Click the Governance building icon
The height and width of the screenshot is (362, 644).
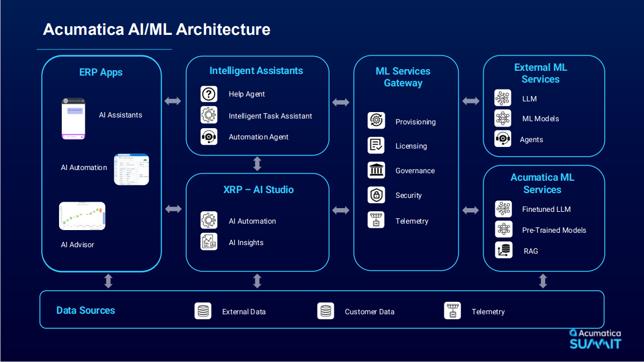(x=376, y=170)
